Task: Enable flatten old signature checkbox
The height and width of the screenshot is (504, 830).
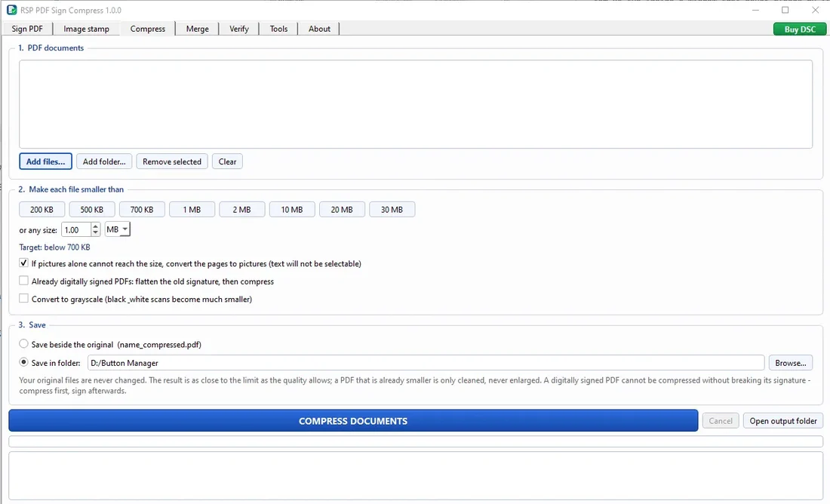Action: pos(24,281)
